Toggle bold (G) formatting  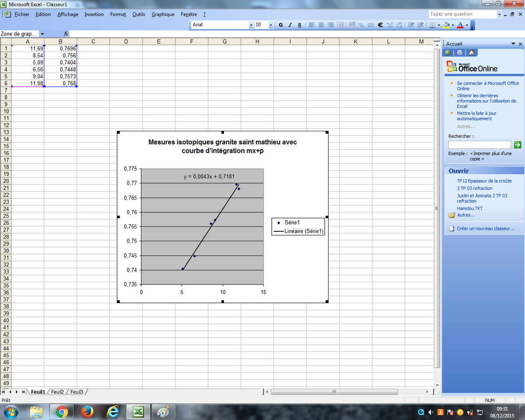click(280, 25)
